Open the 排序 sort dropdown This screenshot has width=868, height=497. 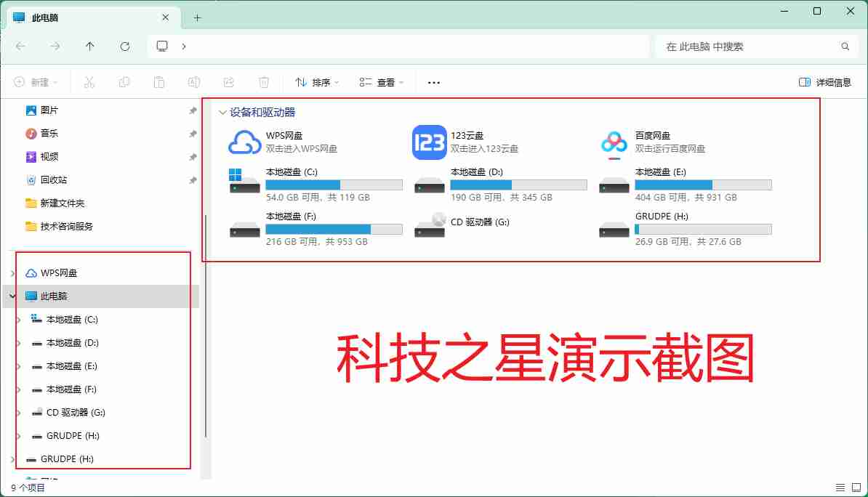tap(316, 82)
